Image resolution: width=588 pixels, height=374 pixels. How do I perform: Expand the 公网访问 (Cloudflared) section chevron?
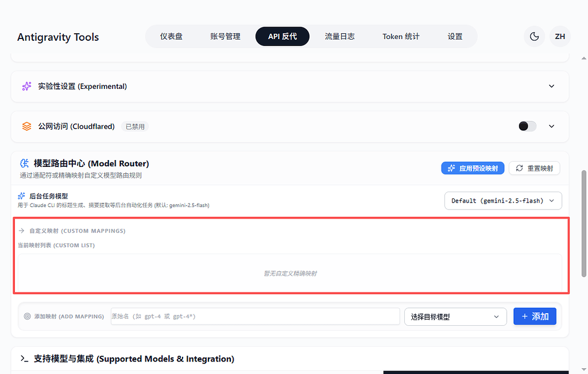coord(552,126)
